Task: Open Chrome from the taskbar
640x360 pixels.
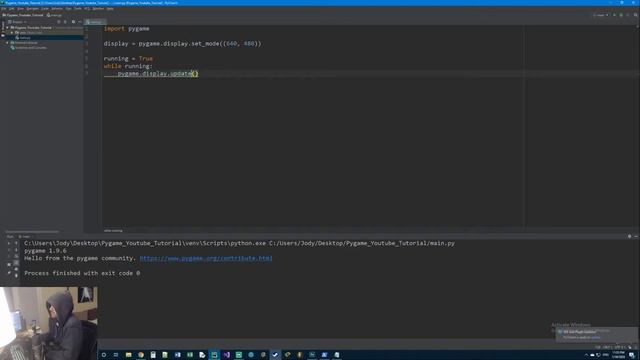Action: tap(141, 355)
